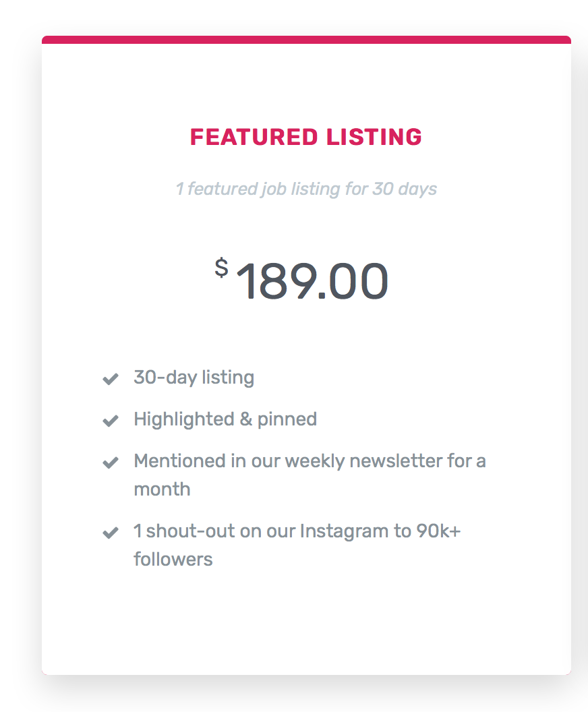Click the checkmark beside weekly newsletter item
Screen dimensions: 588x712
point(111,463)
